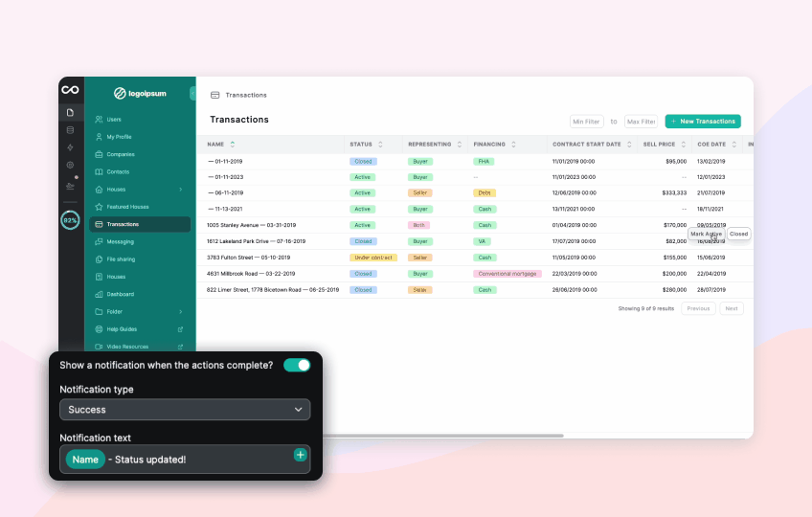Image resolution: width=812 pixels, height=517 pixels.
Task: Sort by the REPRESENTING column arrows
Action: (460, 145)
